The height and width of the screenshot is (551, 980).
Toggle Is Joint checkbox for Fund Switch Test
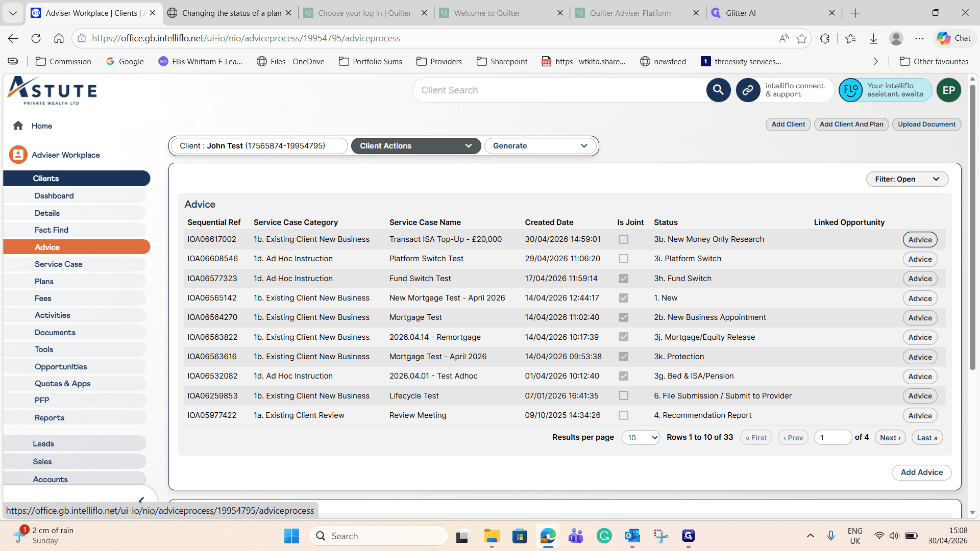click(623, 279)
